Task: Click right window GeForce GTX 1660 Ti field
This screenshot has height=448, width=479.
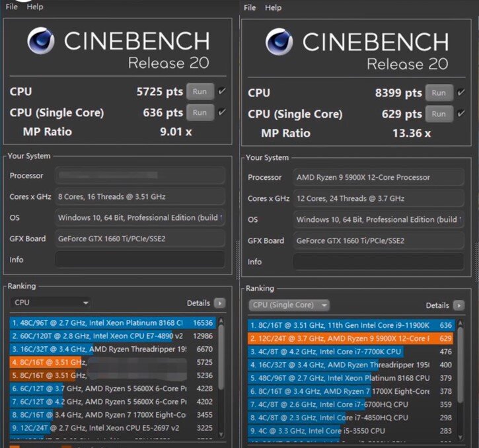Action: pyautogui.click(x=379, y=241)
